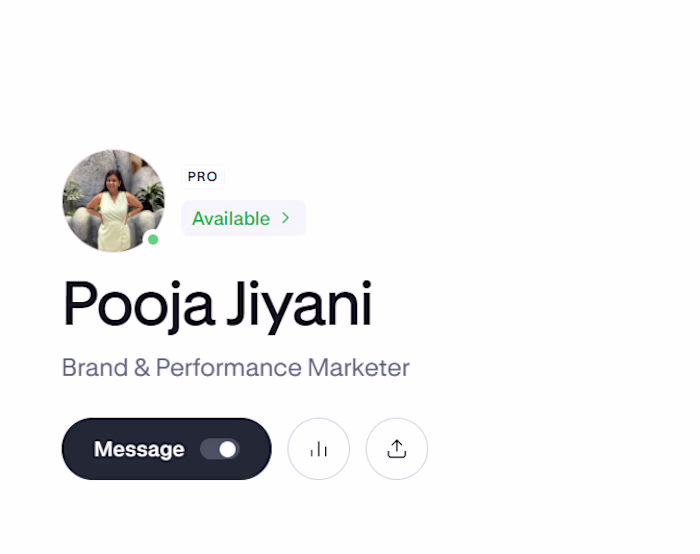This screenshot has height=554, width=700.
Task: Toggle the switch inside Message button
Action: pos(220,449)
